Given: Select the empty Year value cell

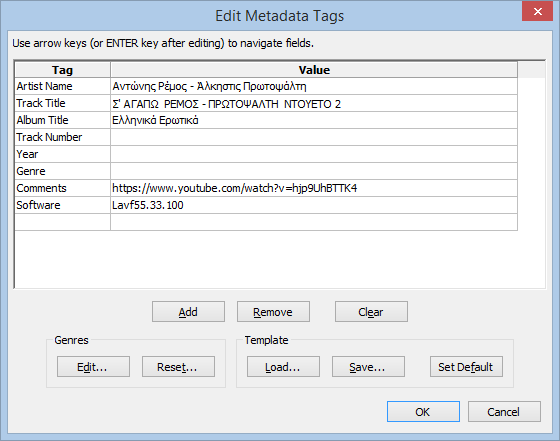Looking at the screenshot, I should pyautogui.click(x=314, y=154).
